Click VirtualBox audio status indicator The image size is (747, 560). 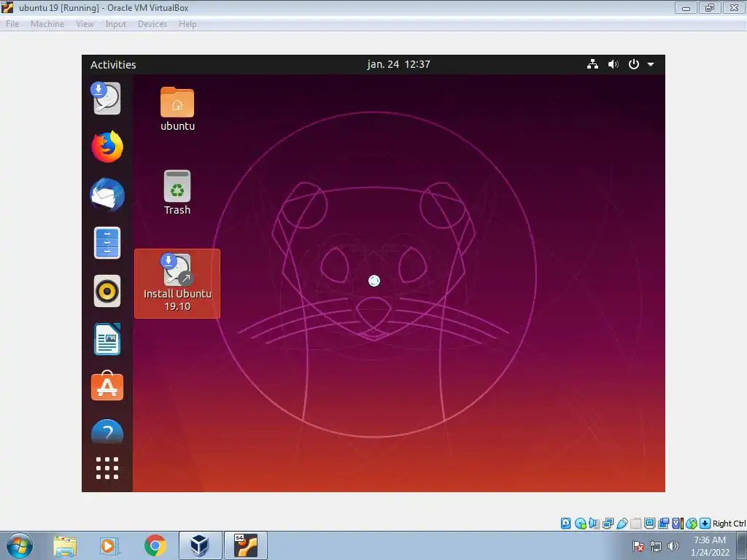(594, 524)
